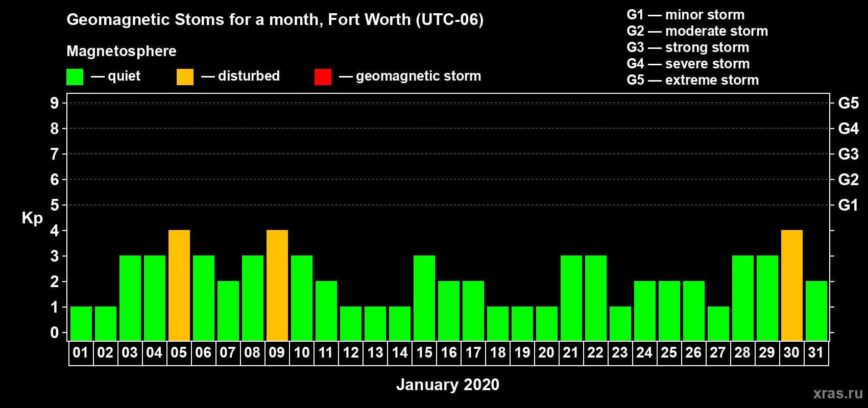This screenshot has height=408, width=868.
Task: Click the 'January 2020' month label
Action: (448, 385)
